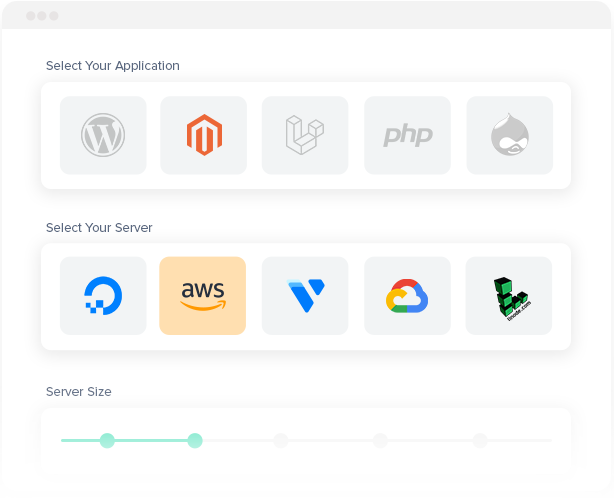Set server size to fourth stop
Screen dimensions: 614x498
click(380, 440)
